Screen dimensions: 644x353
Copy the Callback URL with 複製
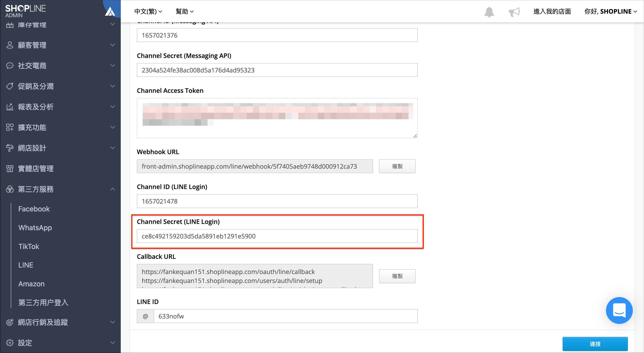point(397,276)
